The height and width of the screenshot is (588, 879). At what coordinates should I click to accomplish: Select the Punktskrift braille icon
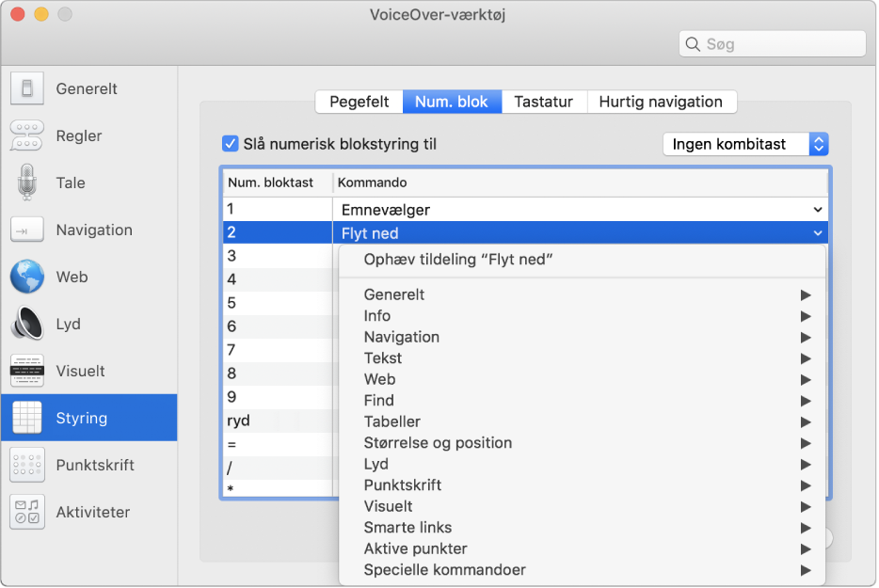pyautogui.click(x=27, y=466)
